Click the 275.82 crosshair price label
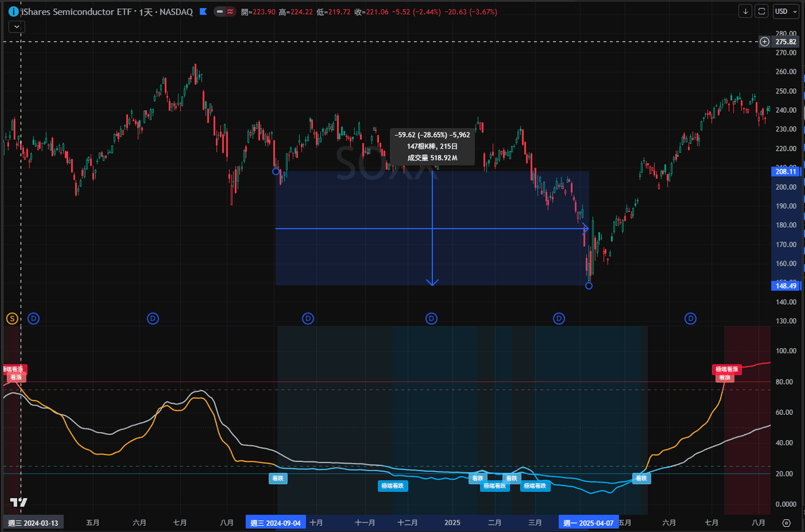The height and width of the screenshot is (532, 805). coord(786,42)
